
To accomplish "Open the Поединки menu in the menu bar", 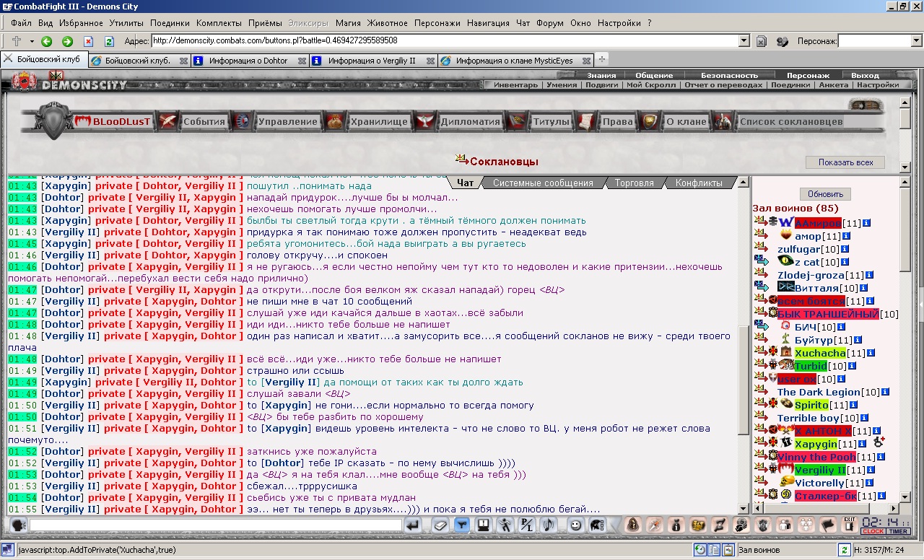I will click(170, 23).
